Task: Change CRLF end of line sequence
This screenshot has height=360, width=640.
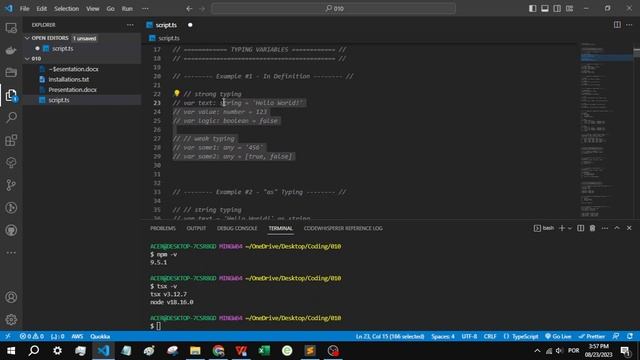Action: point(490,336)
